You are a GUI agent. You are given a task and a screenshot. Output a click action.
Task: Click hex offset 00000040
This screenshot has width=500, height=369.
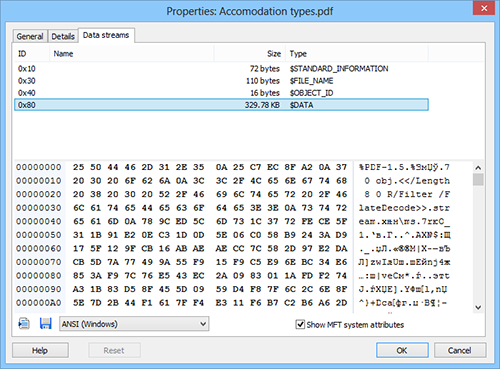coord(39,221)
